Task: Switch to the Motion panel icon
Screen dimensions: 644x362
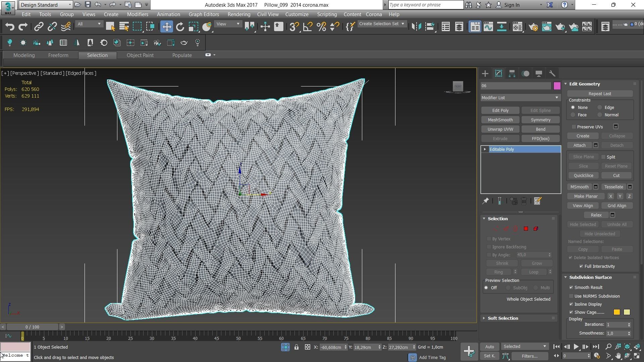Action: pyautogui.click(x=525, y=74)
